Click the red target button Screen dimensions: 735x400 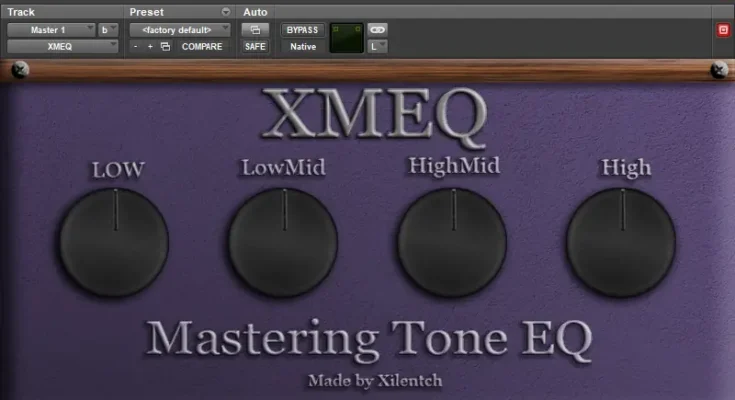pos(723,30)
